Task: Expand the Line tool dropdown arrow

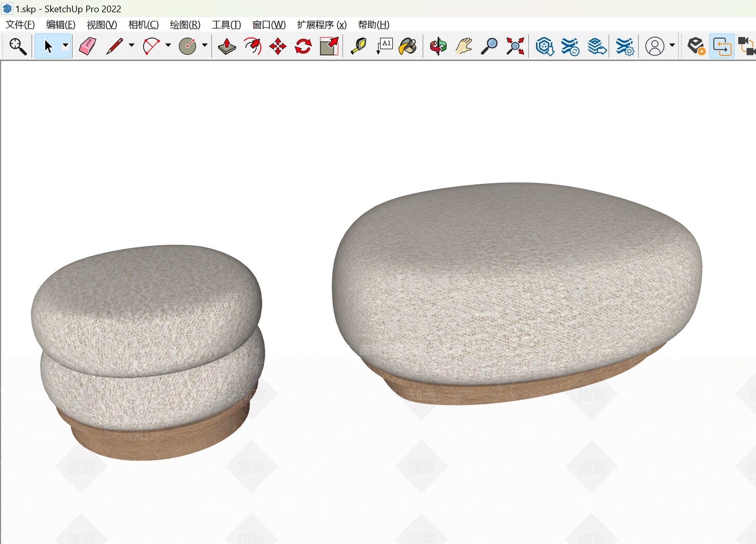Action: [131, 46]
